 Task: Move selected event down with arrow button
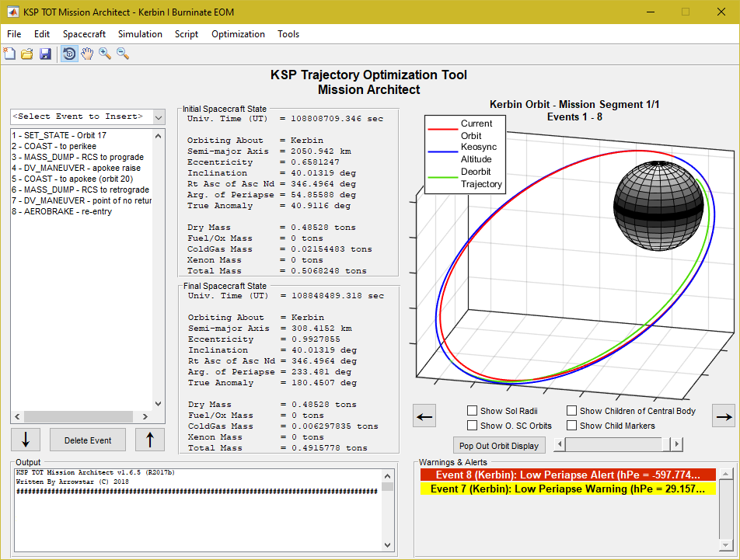click(26, 440)
